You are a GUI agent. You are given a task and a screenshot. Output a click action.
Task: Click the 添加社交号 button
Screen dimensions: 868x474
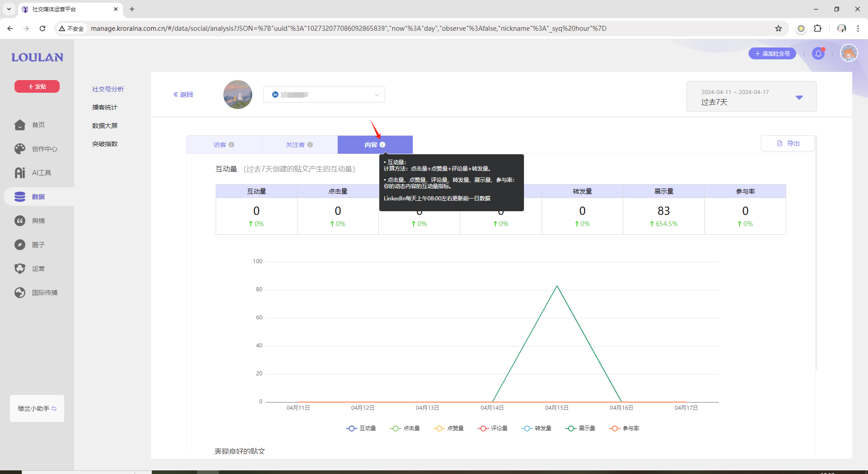(x=772, y=54)
